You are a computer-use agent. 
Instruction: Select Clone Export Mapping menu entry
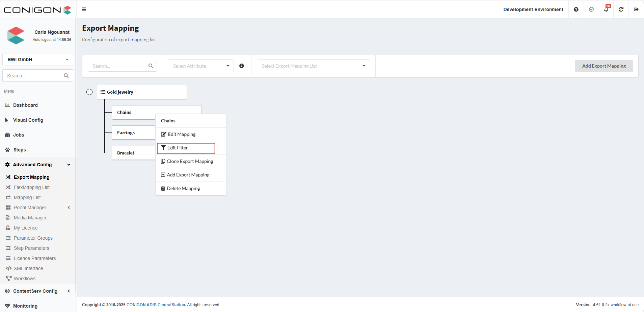[x=190, y=162]
